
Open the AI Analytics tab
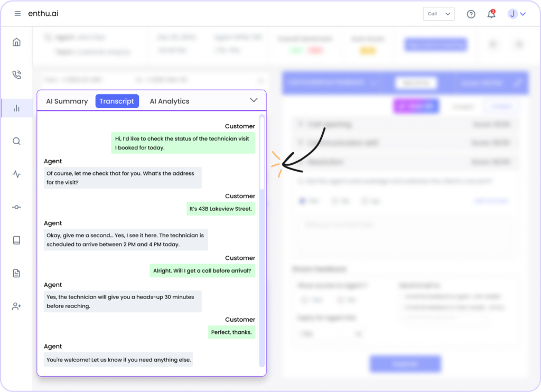170,101
